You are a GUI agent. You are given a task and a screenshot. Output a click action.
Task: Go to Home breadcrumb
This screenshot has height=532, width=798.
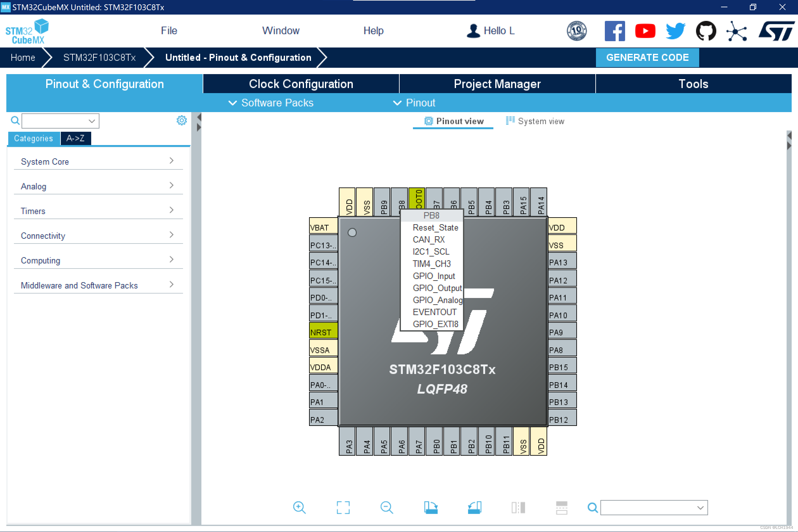pyautogui.click(x=23, y=57)
